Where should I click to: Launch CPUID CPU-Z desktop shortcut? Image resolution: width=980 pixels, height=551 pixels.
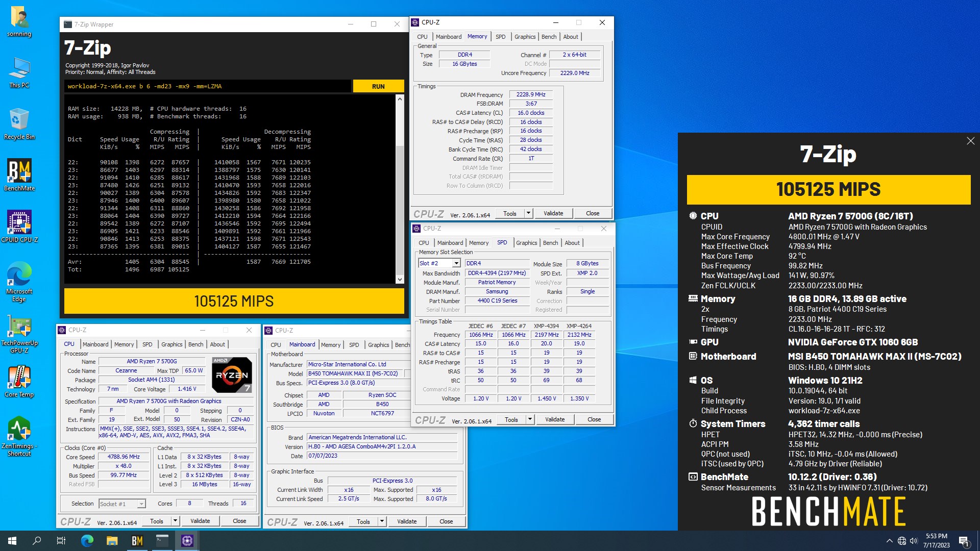[x=19, y=226]
